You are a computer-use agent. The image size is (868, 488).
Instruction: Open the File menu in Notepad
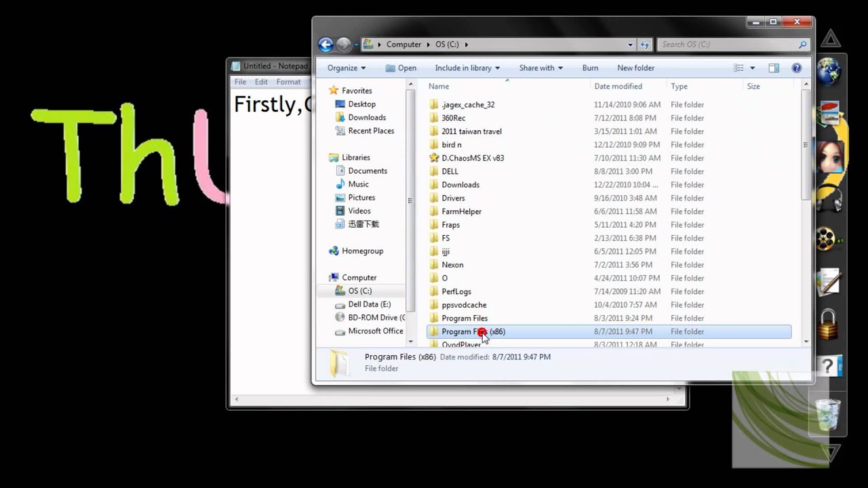click(240, 82)
